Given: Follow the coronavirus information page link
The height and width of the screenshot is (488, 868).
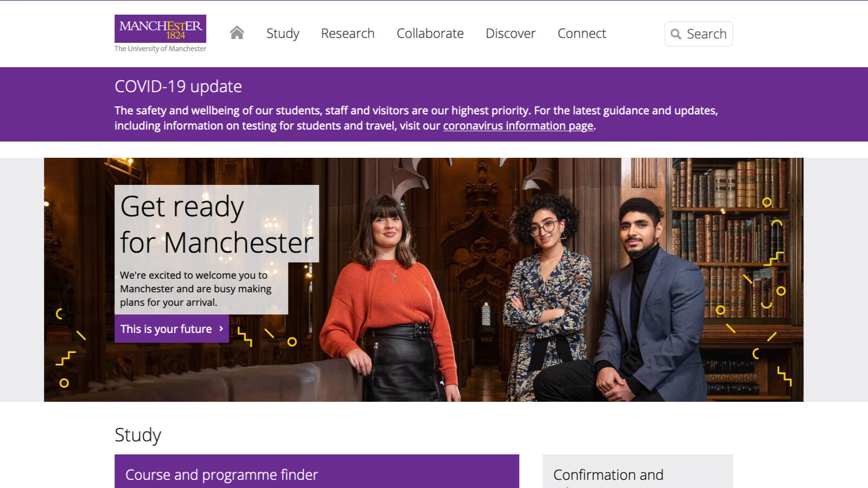Looking at the screenshot, I should (518, 126).
